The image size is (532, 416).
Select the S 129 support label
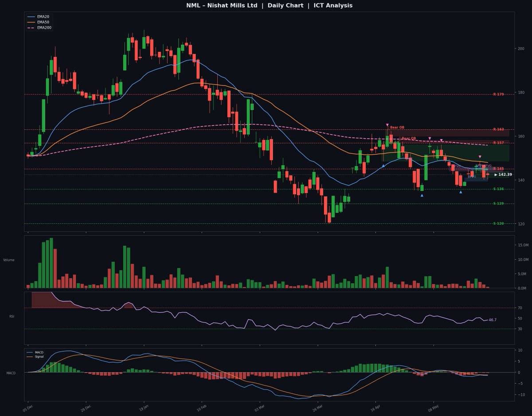click(x=498, y=203)
